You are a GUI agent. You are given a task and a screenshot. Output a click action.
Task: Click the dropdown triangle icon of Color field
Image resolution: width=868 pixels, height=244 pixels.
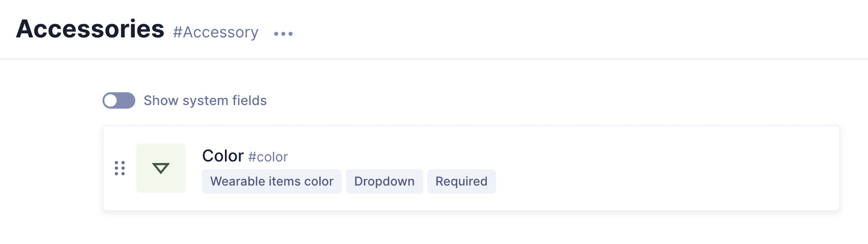coord(161,168)
